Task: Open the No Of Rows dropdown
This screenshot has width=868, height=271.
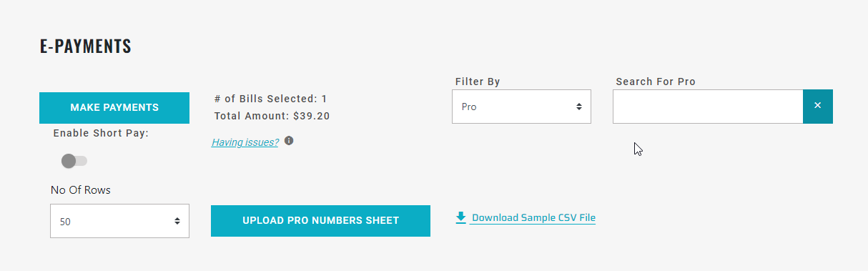Action: pyautogui.click(x=119, y=221)
